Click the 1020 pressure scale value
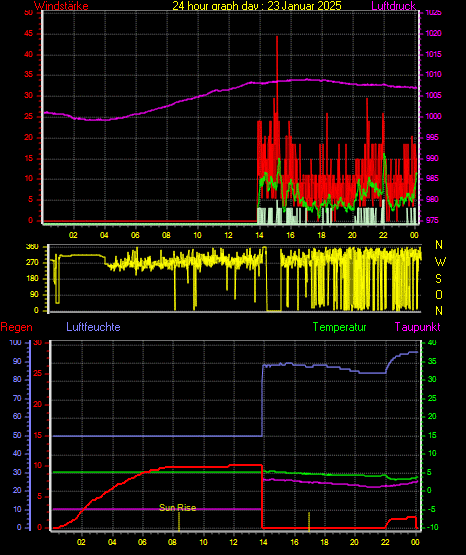This screenshot has height=555, width=466. [x=433, y=33]
